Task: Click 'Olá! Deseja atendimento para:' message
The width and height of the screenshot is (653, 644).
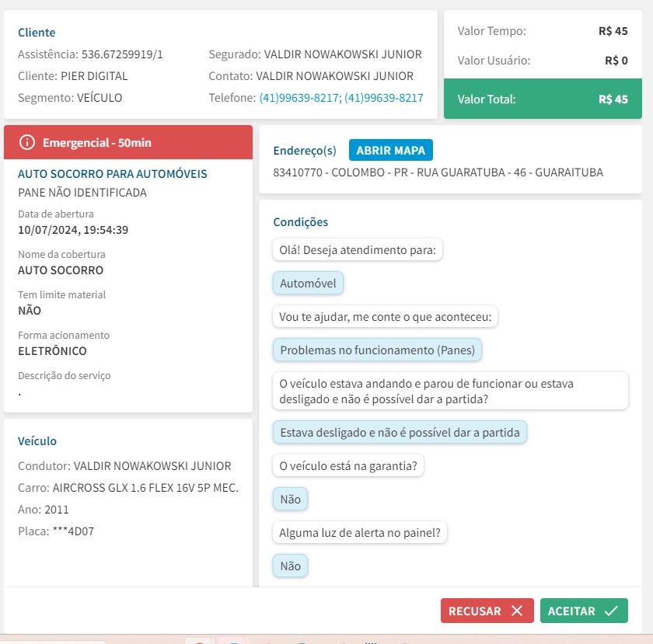Action: (358, 250)
